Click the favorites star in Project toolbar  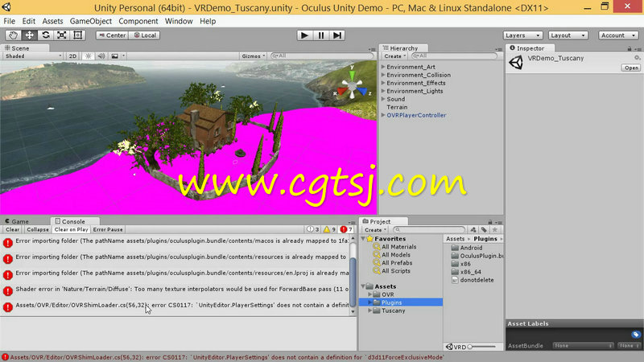495,230
